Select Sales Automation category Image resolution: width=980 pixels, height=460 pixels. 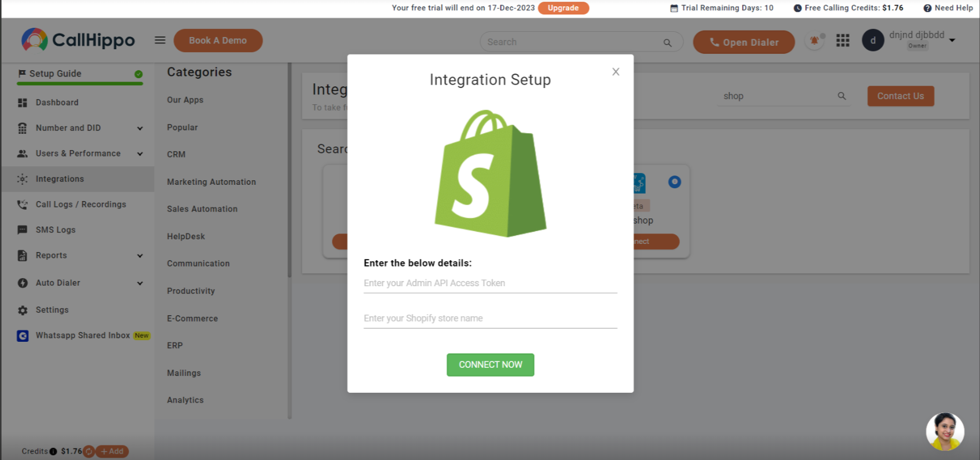tap(202, 209)
